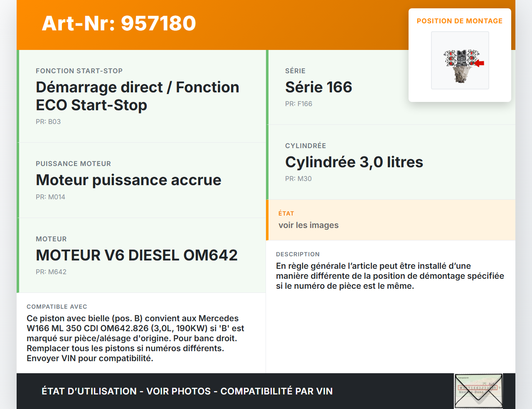This screenshot has width=532, height=409.
Task: Click the 'Série 166' heading
Action: (x=318, y=87)
